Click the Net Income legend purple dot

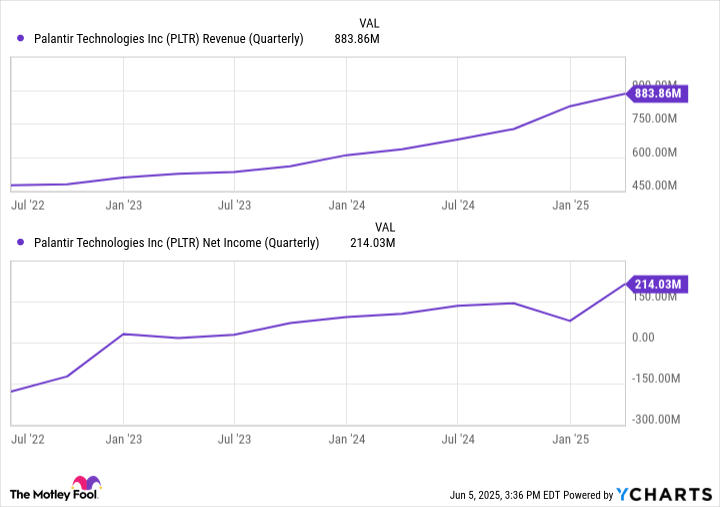(x=20, y=242)
